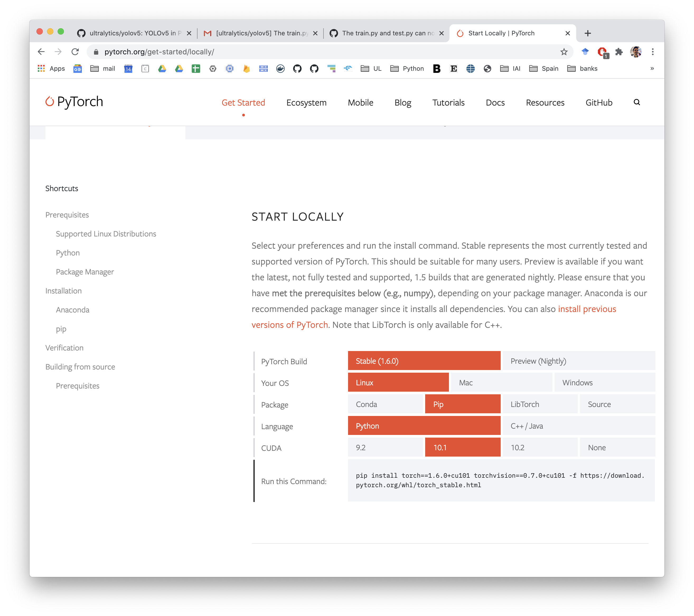Select Conda package option

(x=385, y=404)
